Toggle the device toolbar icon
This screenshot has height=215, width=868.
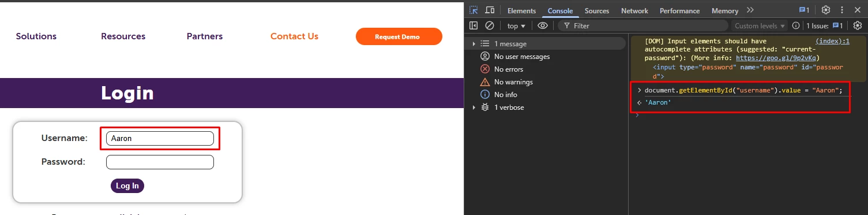pos(490,10)
